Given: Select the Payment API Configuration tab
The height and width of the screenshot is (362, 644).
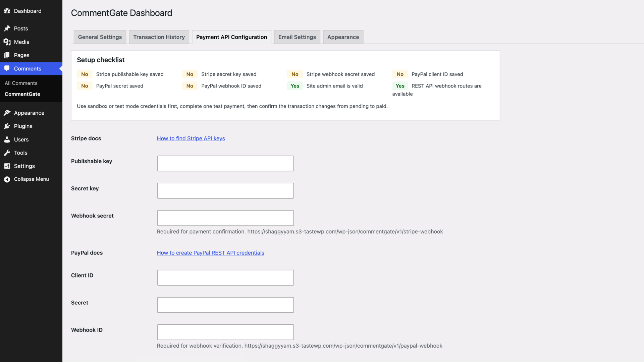Looking at the screenshot, I should tap(231, 37).
